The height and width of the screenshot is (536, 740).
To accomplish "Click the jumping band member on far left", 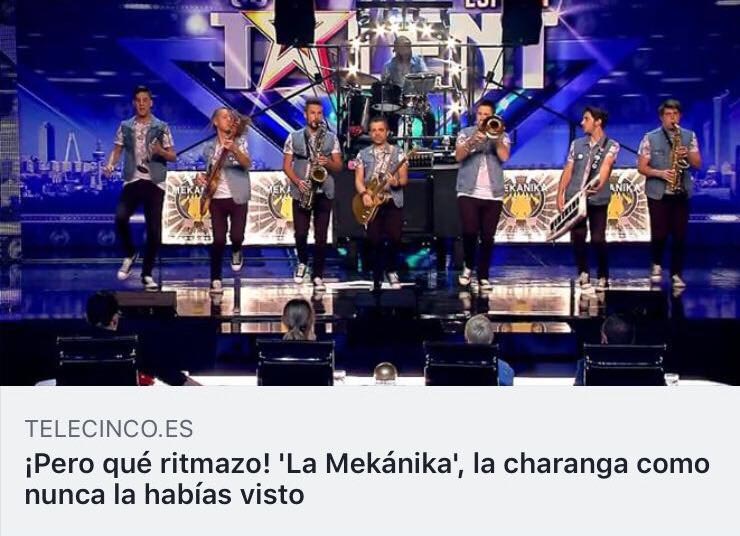I will (x=139, y=187).
